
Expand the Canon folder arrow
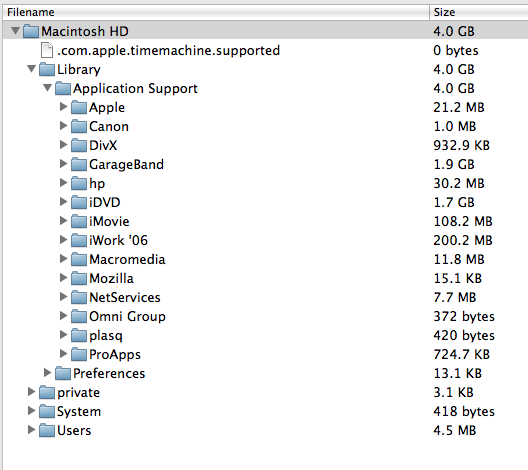tap(63, 126)
